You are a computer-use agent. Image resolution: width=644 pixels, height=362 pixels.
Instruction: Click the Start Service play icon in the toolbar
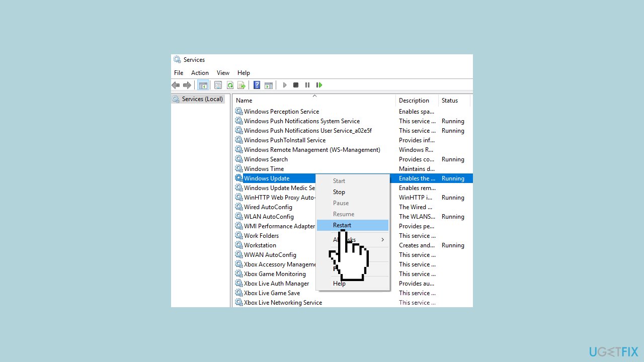[285, 85]
